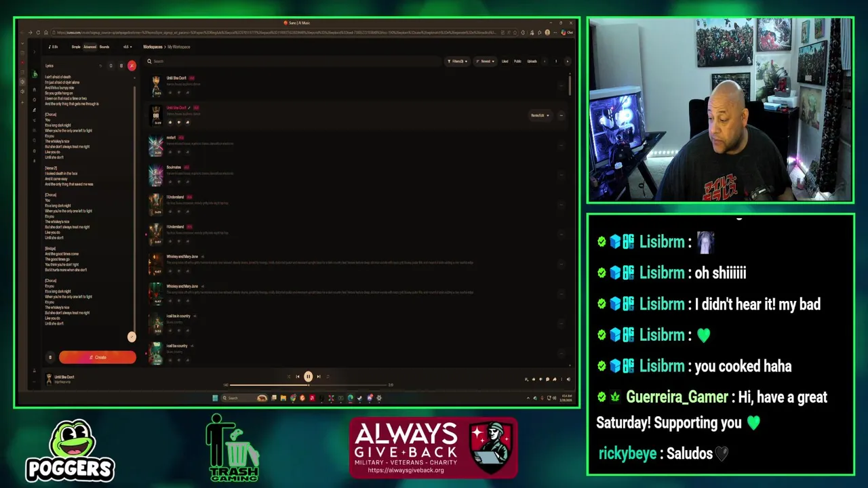This screenshot has width=868, height=488.
Task: Open more options for first Until She Don't
Action: [561, 85]
